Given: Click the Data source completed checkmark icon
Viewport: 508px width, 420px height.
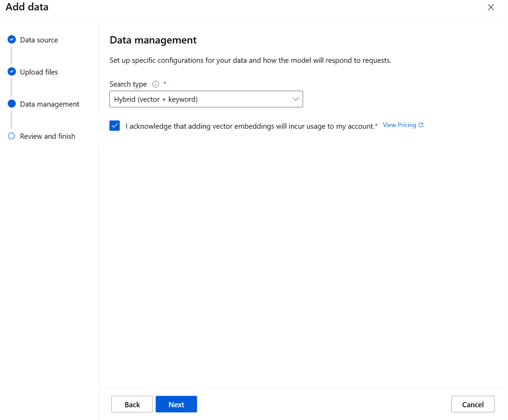Looking at the screenshot, I should coord(12,39).
